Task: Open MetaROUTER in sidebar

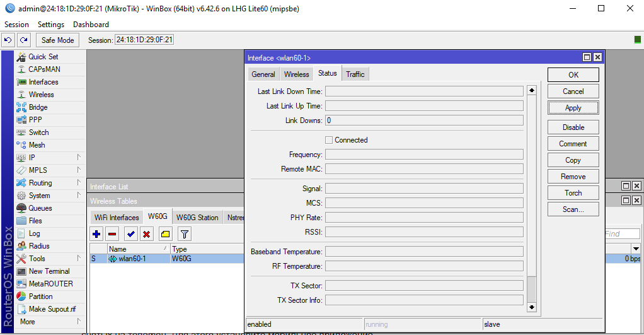Action: point(50,284)
